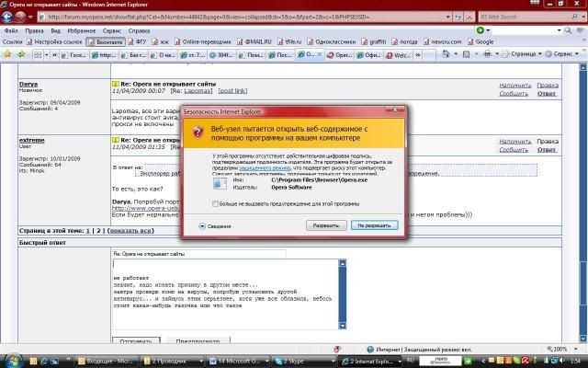Close the active O... tab
Image resolution: width=588 pixels, height=368 pixels.
[320, 54]
